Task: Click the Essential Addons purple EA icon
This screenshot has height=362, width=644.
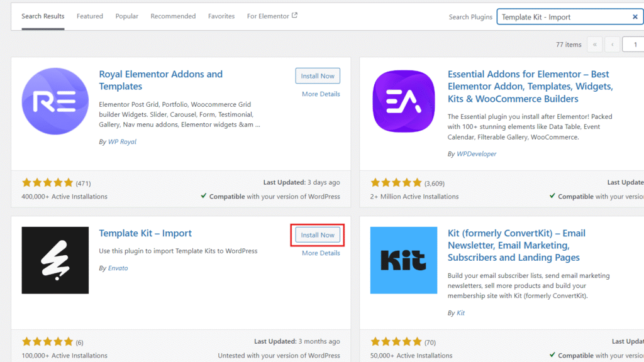Action: (x=404, y=101)
